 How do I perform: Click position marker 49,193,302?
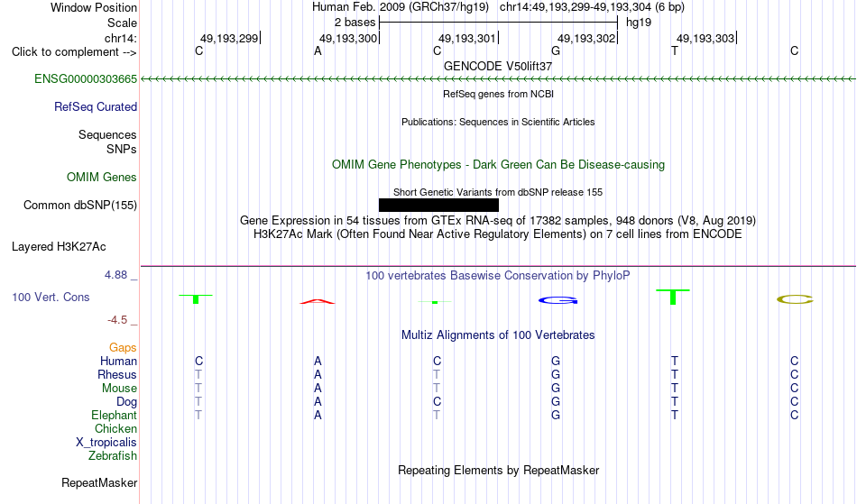pyautogui.click(x=587, y=38)
